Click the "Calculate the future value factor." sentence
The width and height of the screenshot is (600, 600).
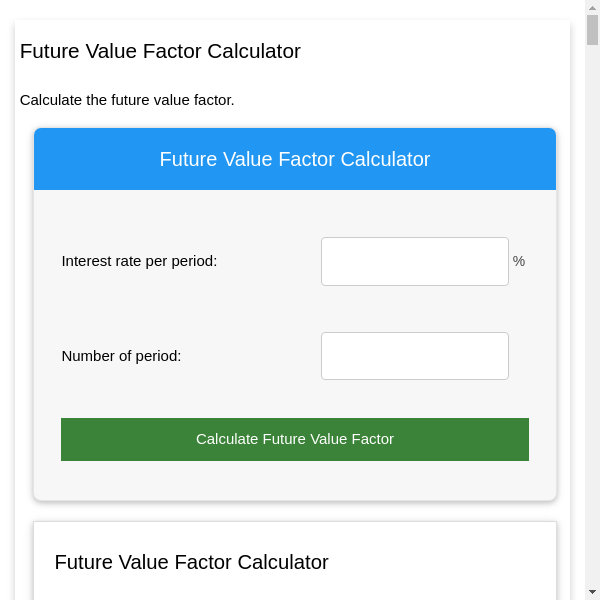[x=127, y=100]
